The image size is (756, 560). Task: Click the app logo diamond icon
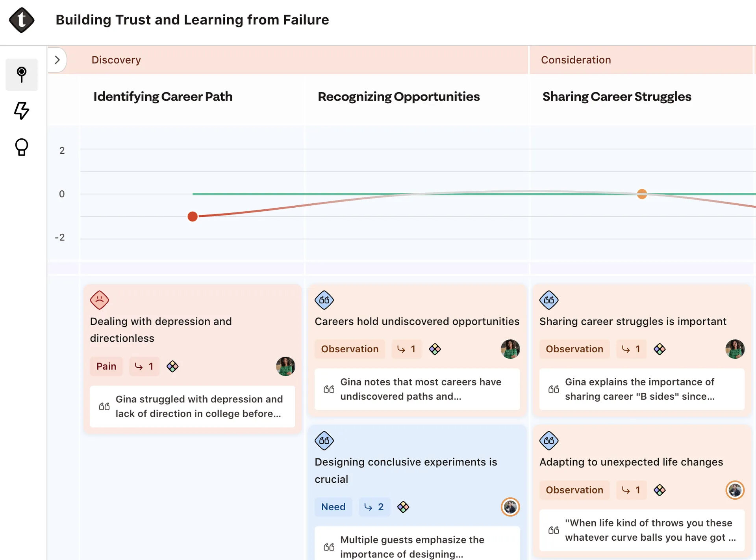point(22,20)
